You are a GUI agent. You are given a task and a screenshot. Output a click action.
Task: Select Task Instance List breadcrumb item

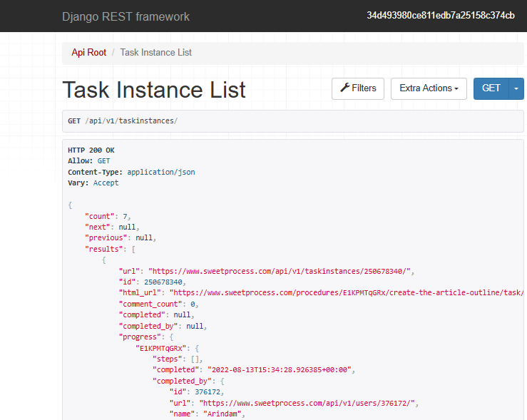155,53
